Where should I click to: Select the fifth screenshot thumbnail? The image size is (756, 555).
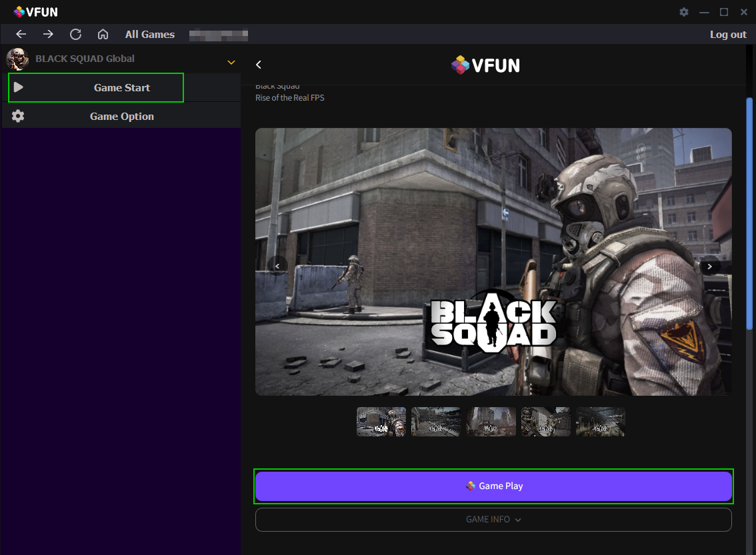[600, 422]
